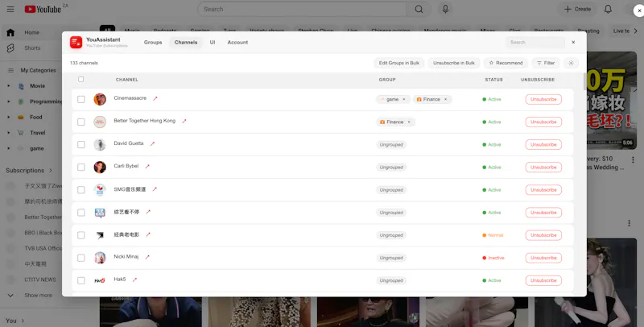Click the channel list vertical scrollbar

[585, 81]
